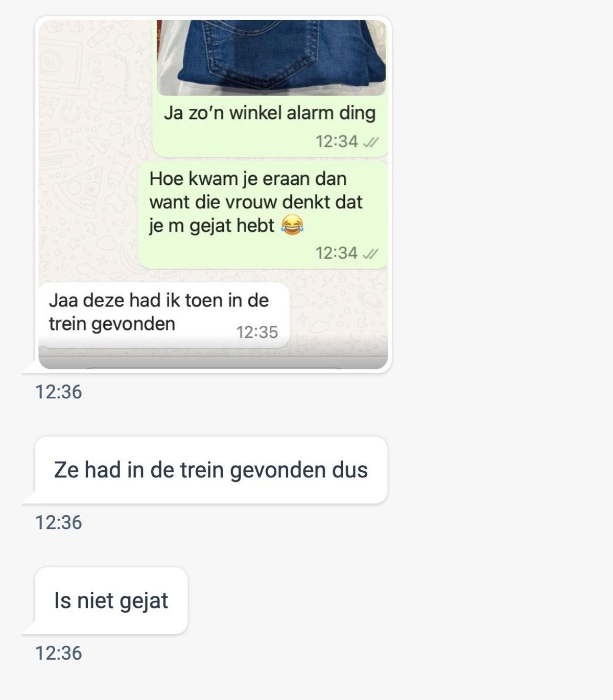Click the 'Is niet gejat' message bubble
The width and height of the screenshot is (613, 700).
111,601
